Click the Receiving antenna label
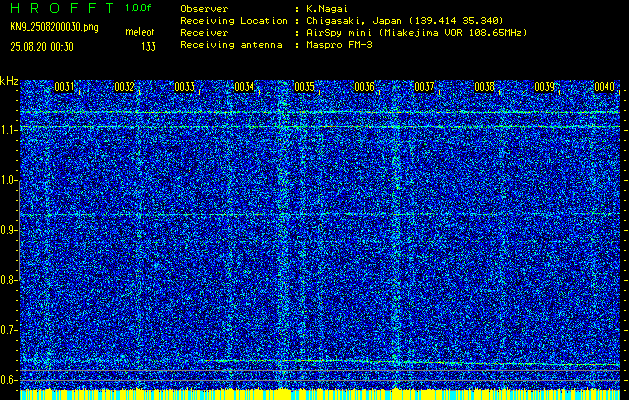This screenshot has height=400, width=629. click(231, 45)
